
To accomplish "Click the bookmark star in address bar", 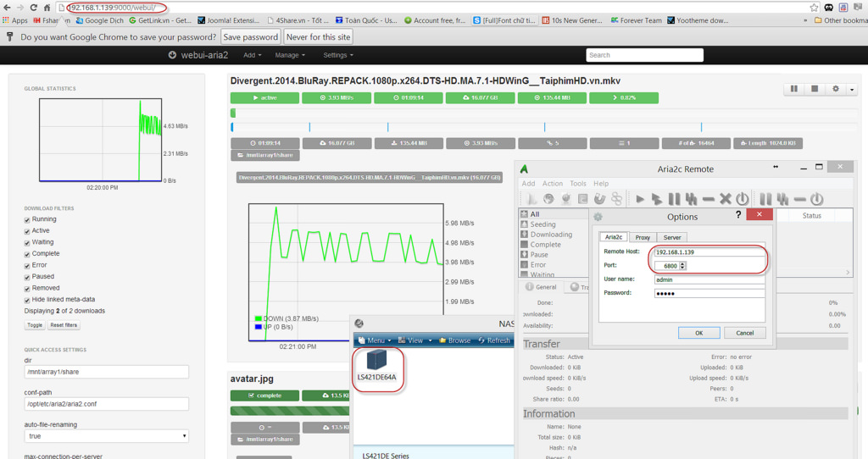I will pyautogui.click(x=815, y=7).
